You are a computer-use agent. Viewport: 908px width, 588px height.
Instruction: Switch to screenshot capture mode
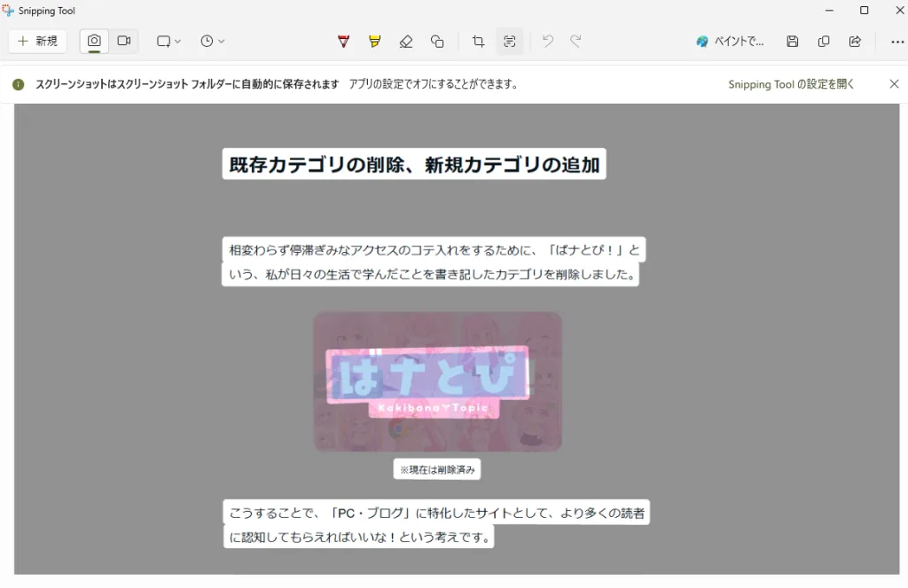(x=93, y=41)
